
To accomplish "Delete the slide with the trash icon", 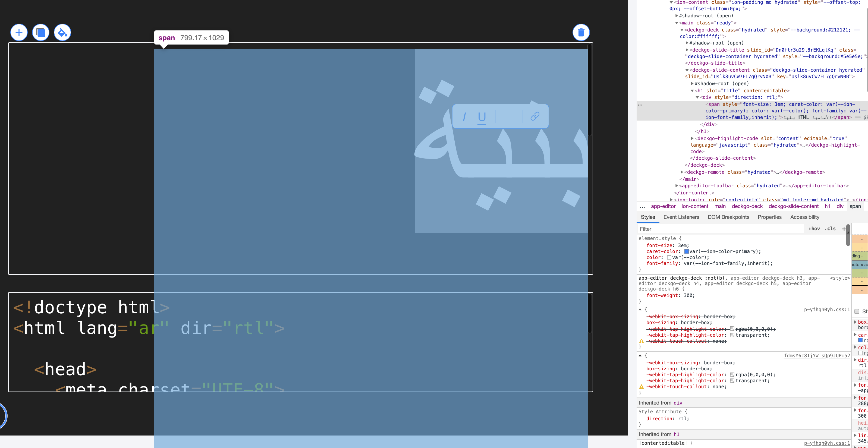I will [581, 33].
